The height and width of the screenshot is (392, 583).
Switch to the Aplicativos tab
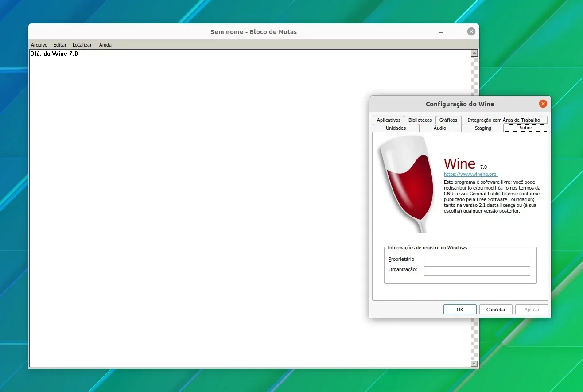[x=389, y=120]
